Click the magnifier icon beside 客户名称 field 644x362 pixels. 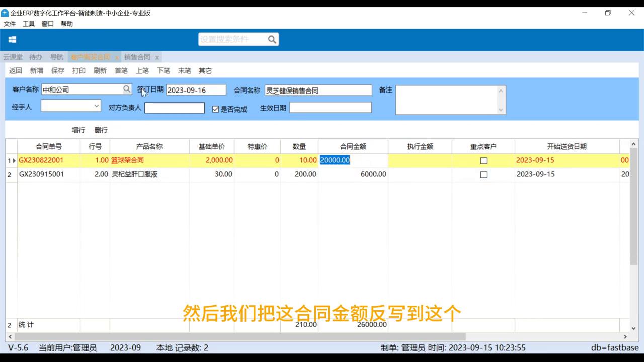tap(127, 89)
